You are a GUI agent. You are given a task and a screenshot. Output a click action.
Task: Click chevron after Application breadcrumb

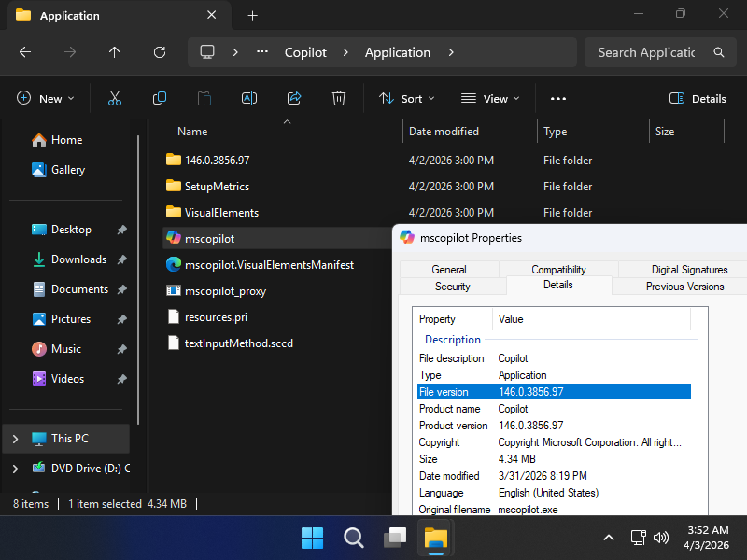(451, 52)
